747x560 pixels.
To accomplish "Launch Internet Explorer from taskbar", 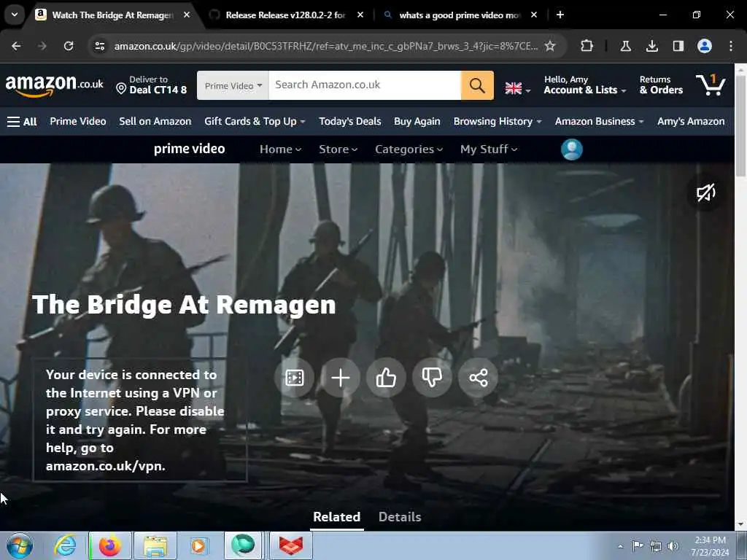I will tap(65, 545).
